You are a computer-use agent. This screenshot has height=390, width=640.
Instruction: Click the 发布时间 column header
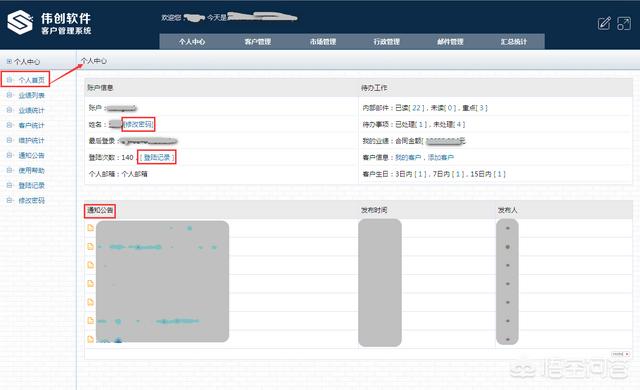pos(374,211)
